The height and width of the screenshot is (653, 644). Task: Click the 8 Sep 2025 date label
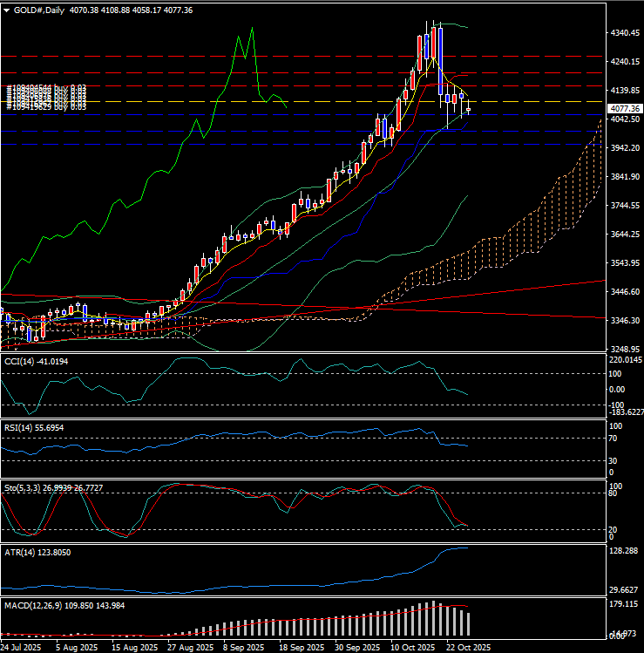point(242,647)
